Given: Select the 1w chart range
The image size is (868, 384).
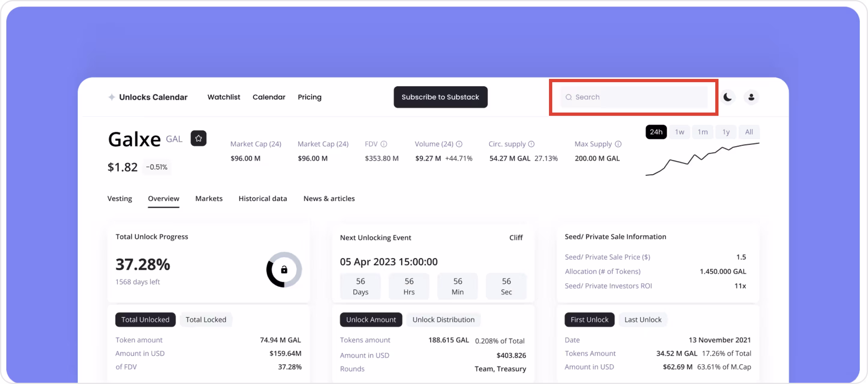Looking at the screenshot, I should [679, 132].
